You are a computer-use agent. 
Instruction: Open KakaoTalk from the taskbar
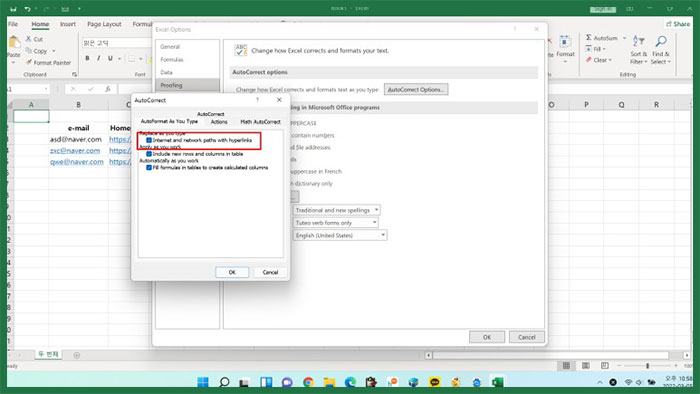[434, 382]
